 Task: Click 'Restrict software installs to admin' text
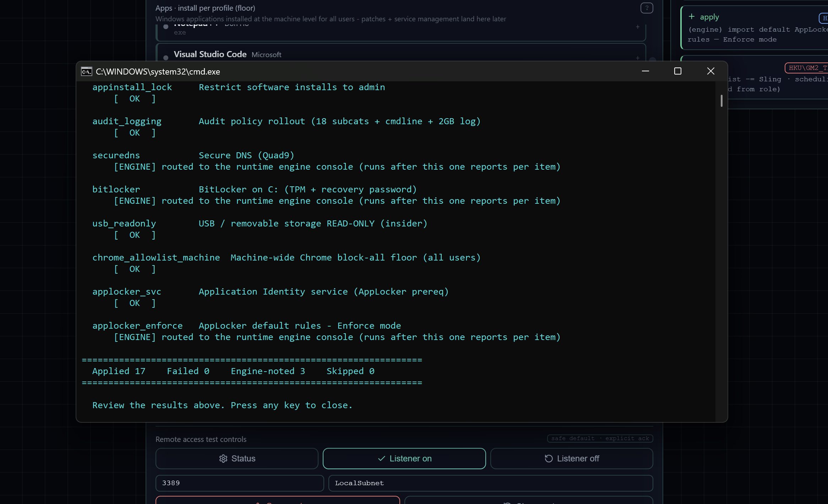click(292, 87)
